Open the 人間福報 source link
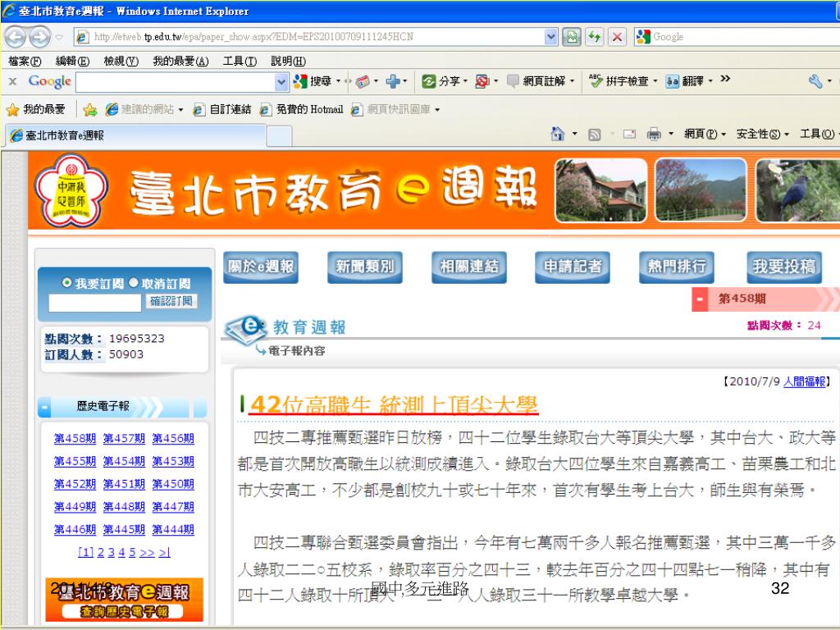 pos(804,381)
